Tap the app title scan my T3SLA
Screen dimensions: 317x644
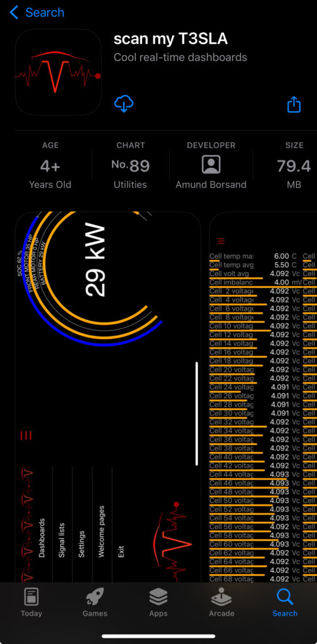coord(170,39)
